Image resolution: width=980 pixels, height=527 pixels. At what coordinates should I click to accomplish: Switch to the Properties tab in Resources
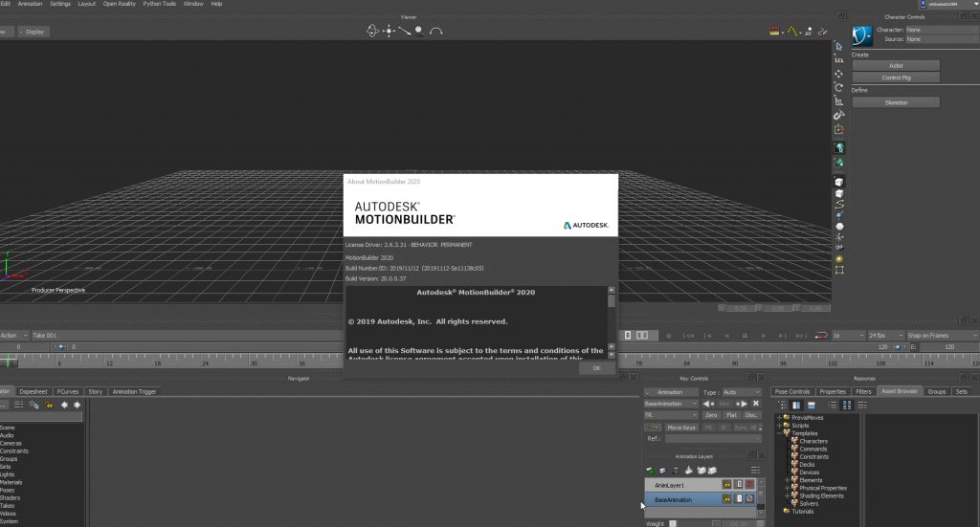(x=833, y=391)
